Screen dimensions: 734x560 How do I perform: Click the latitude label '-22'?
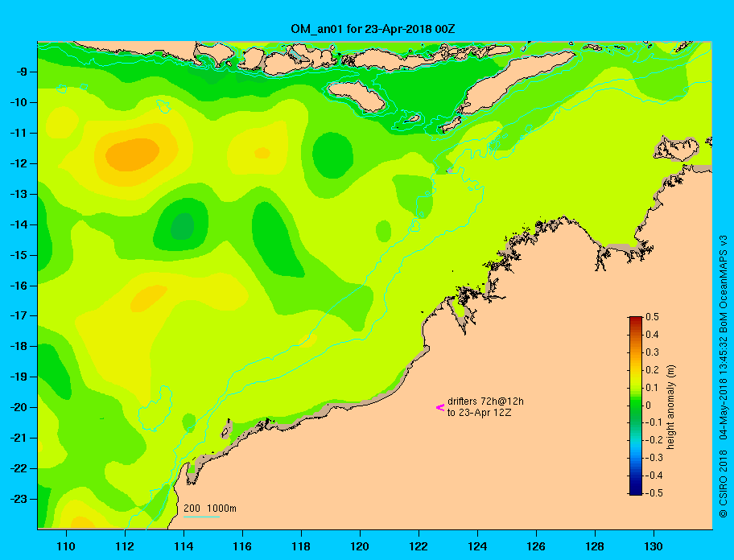(19, 468)
